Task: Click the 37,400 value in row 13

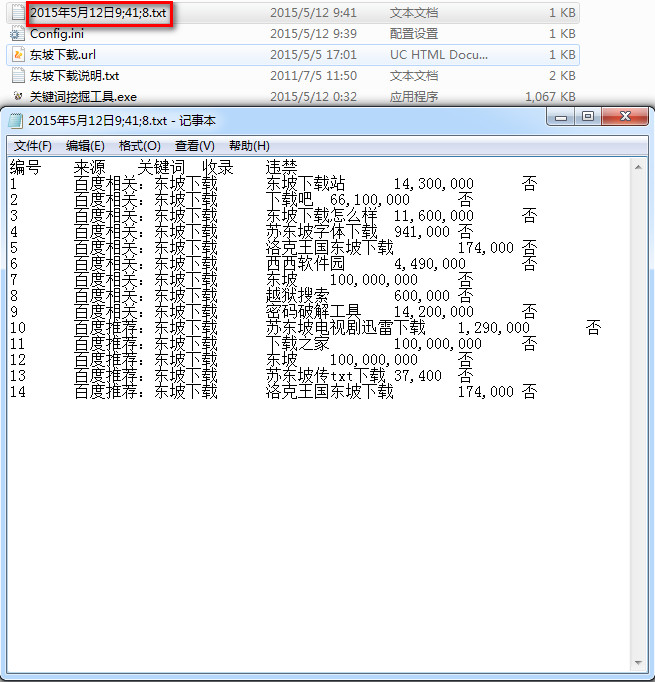Action: click(418, 375)
